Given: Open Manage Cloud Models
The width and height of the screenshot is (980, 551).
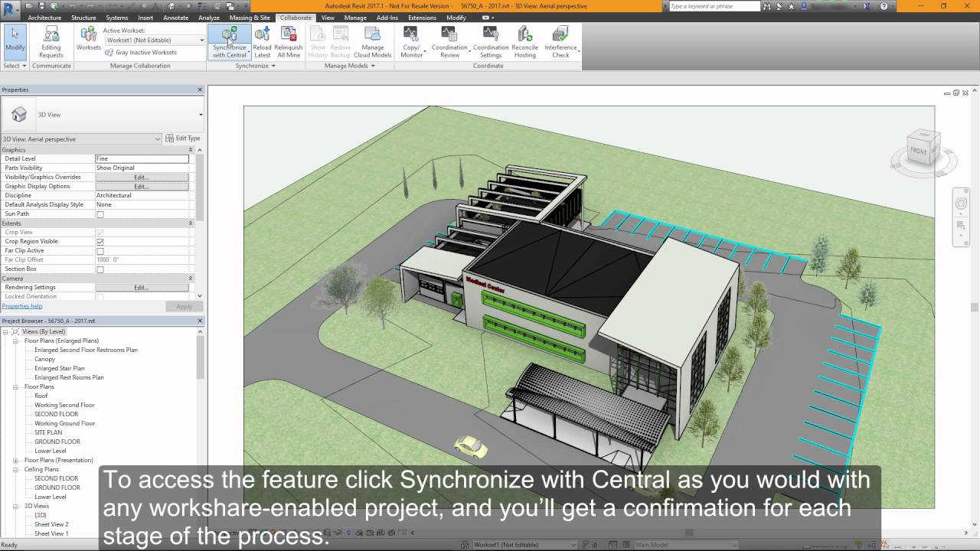Looking at the screenshot, I should click(x=373, y=42).
